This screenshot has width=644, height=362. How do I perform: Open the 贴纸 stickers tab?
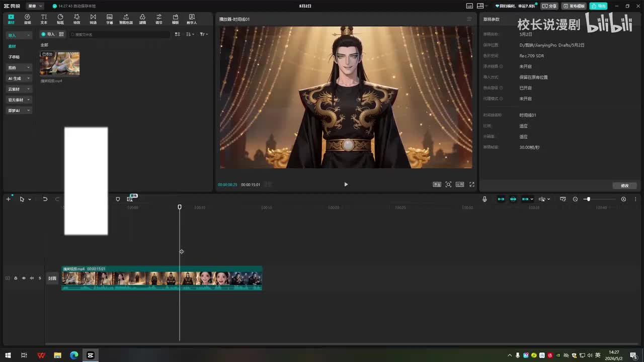[60, 19]
